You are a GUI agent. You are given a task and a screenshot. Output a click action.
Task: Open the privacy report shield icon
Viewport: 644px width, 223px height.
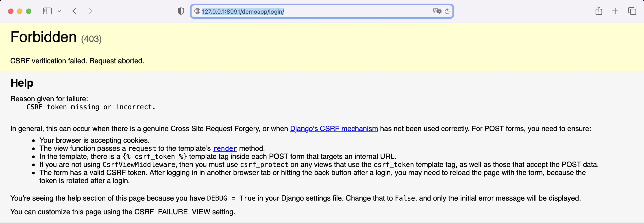(181, 11)
